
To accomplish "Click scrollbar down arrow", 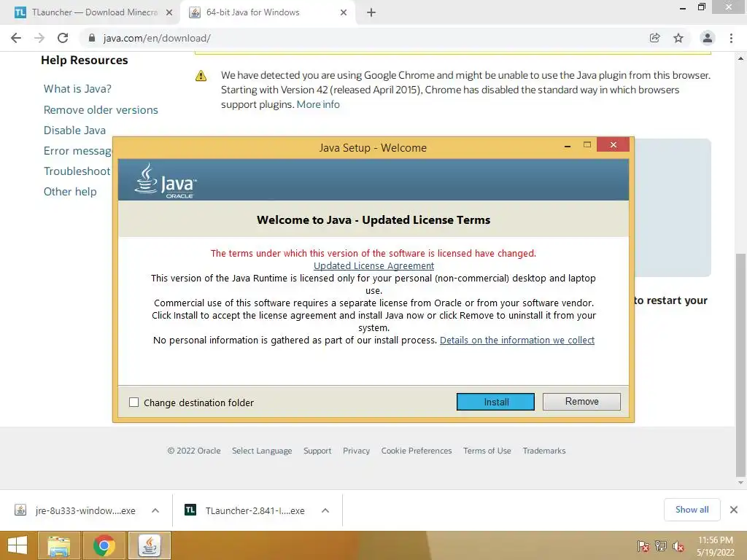I will pyautogui.click(x=740, y=483).
